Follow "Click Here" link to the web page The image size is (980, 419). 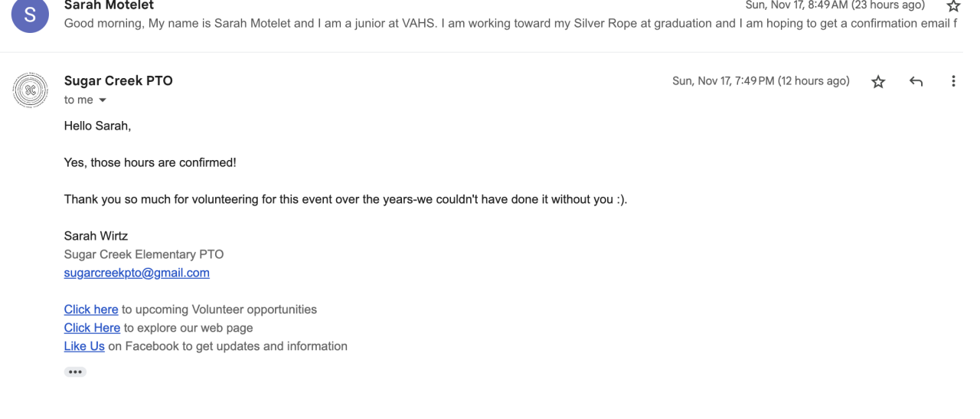coord(92,328)
